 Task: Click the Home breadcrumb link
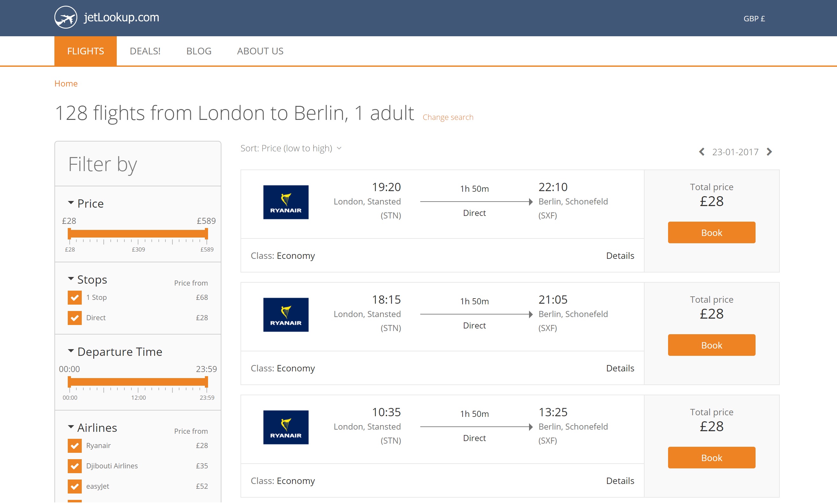(66, 84)
